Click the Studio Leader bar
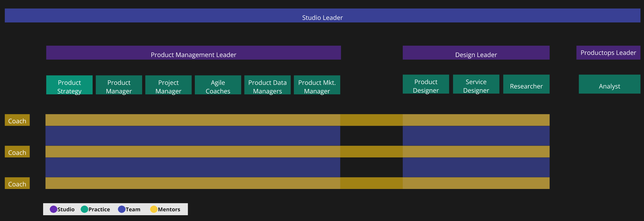This screenshot has height=221, width=644. click(x=323, y=16)
